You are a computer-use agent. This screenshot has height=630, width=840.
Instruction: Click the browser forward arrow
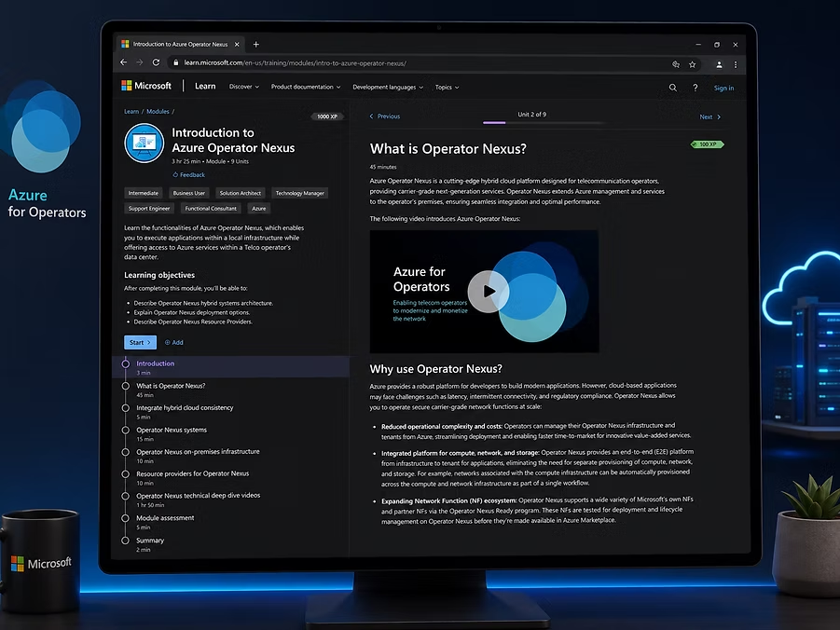coord(140,62)
